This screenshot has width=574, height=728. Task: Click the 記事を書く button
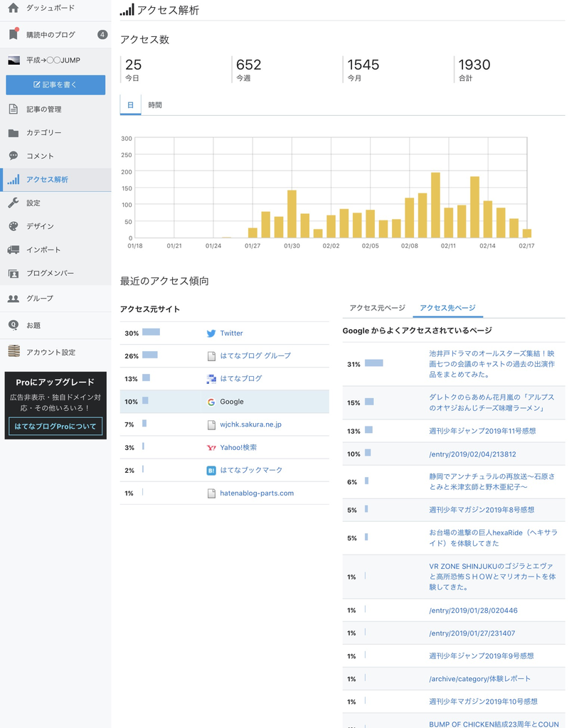(x=55, y=85)
